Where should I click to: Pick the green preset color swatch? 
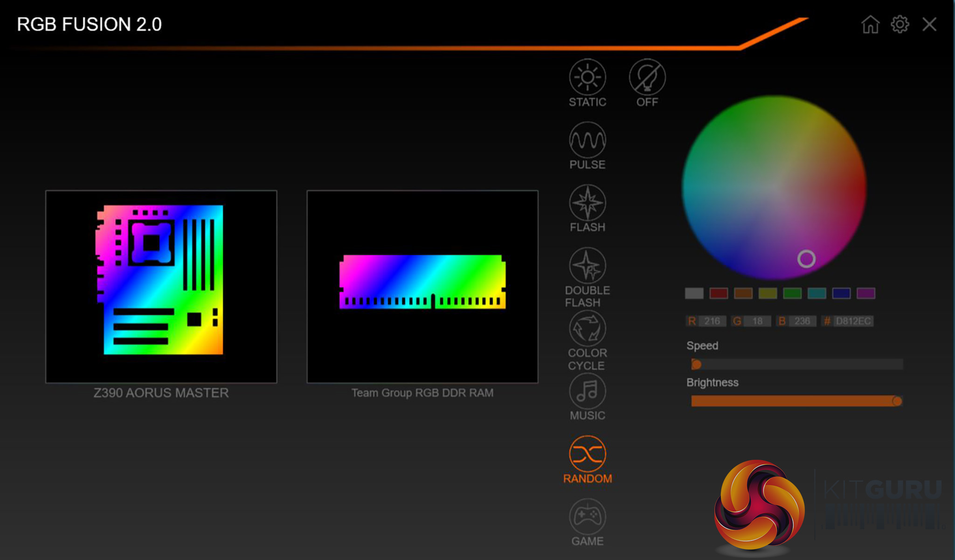(792, 293)
